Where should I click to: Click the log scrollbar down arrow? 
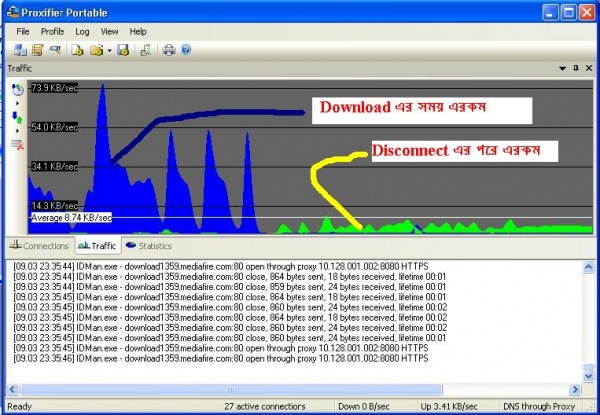[589, 376]
